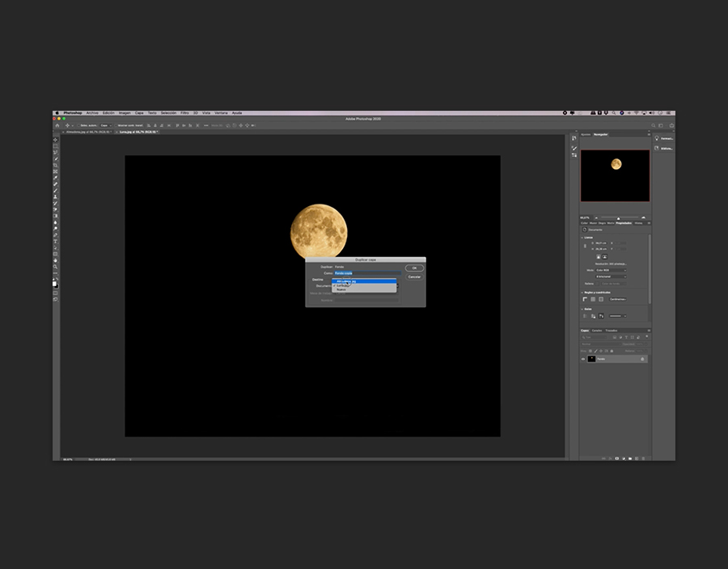Click OK in the Duplicar capa dialog

pos(414,268)
